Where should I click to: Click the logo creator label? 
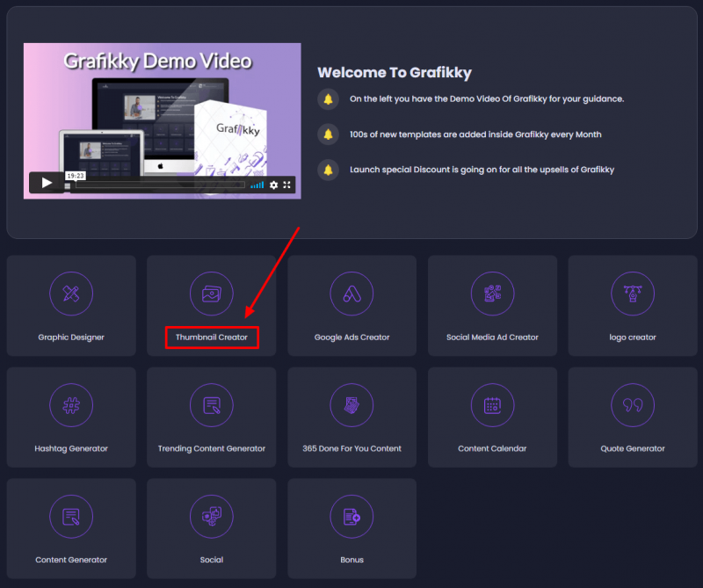(633, 338)
